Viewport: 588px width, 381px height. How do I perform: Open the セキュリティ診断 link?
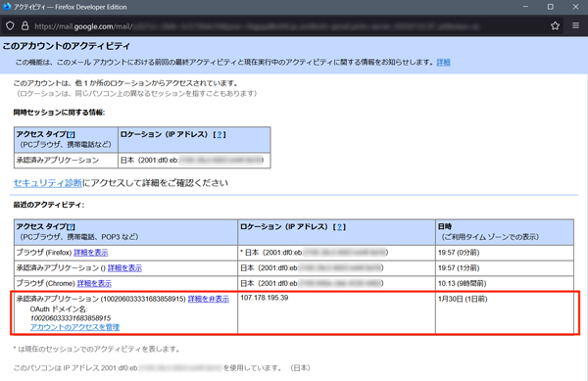tap(48, 183)
